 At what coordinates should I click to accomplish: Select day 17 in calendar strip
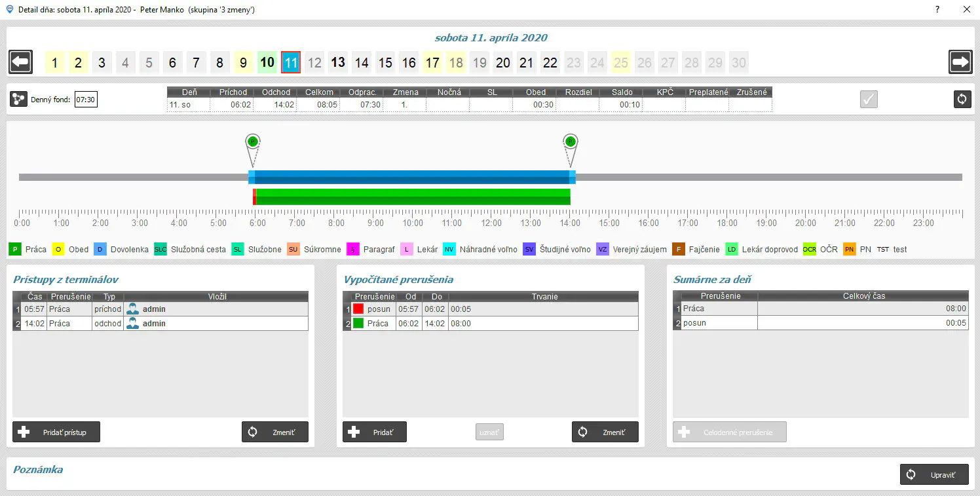432,63
